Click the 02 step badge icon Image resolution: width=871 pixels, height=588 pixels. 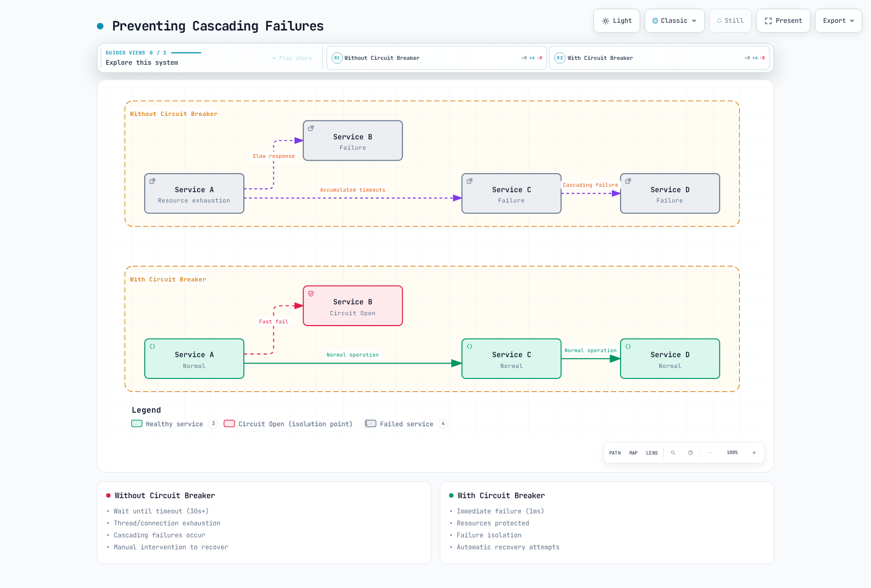[560, 58]
